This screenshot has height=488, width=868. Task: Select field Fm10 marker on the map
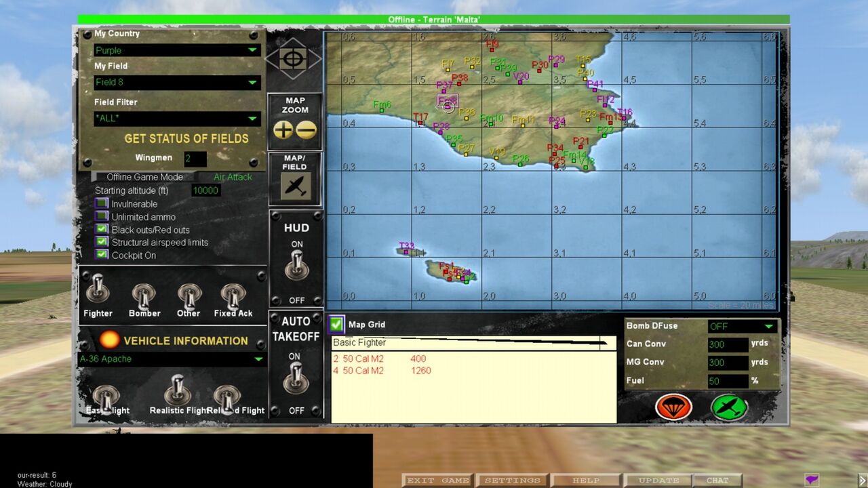[491, 125]
